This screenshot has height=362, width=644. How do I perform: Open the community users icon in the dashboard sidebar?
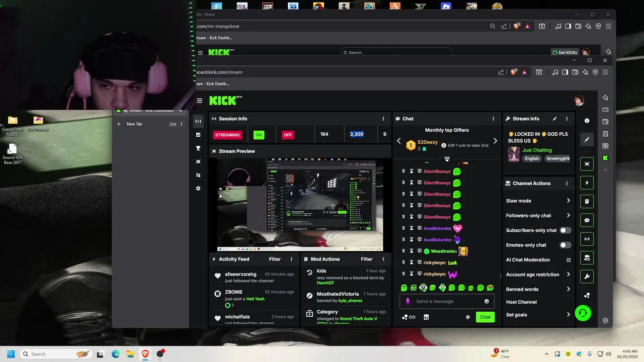[x=198, y=175]
